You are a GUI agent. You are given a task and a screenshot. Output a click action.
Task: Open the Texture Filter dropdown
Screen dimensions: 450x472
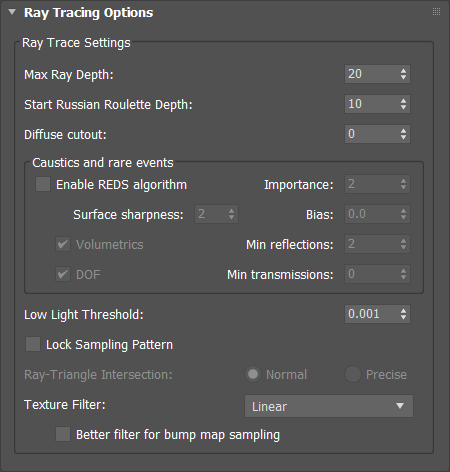click(x=329, y=406)
